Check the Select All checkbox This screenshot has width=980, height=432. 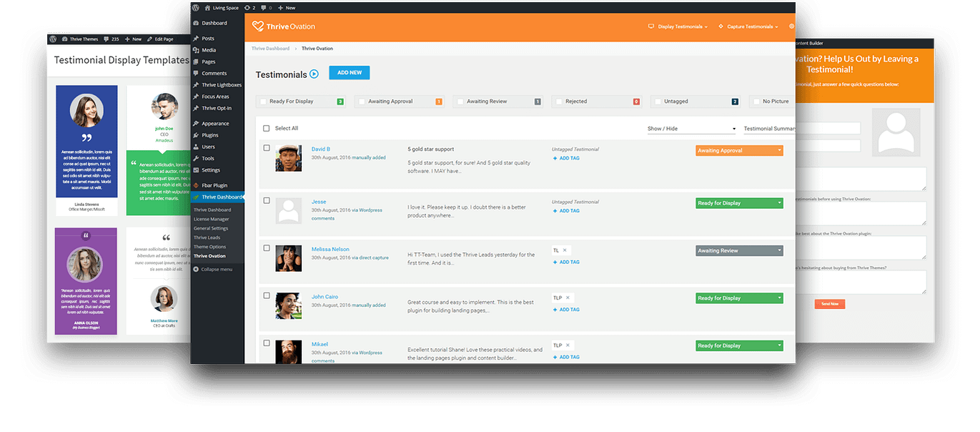(x=267, y=129)
